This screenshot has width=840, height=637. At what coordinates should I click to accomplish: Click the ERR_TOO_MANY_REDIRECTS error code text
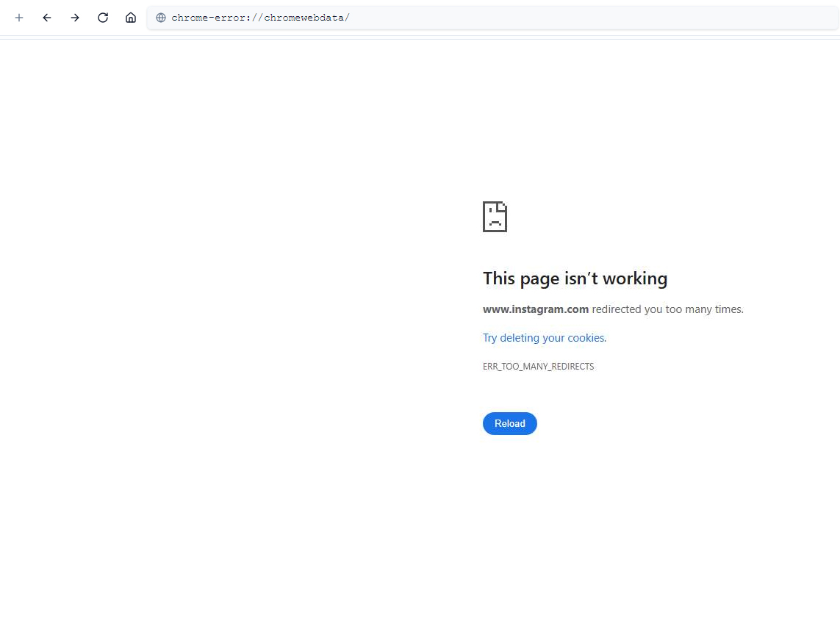pyautogui.click(x=538, y=367)
